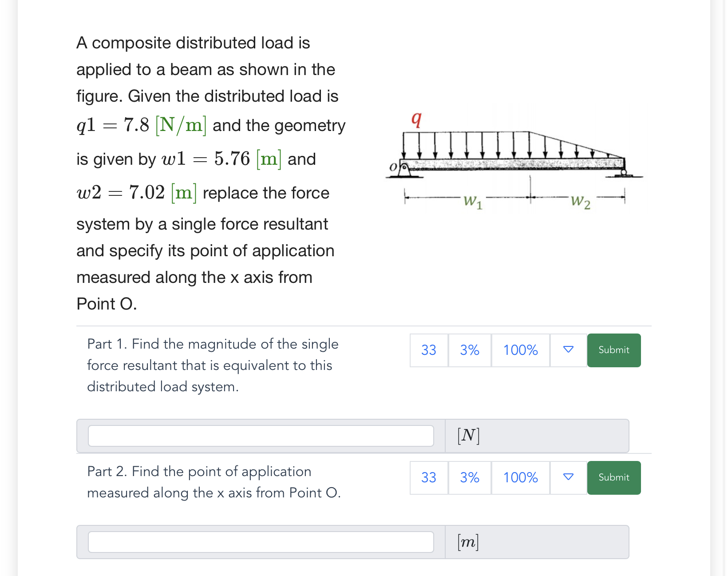The width and height of the screenshot is (728, 576).
Task: Select the Part 2 points value 33
Action: 429,477
